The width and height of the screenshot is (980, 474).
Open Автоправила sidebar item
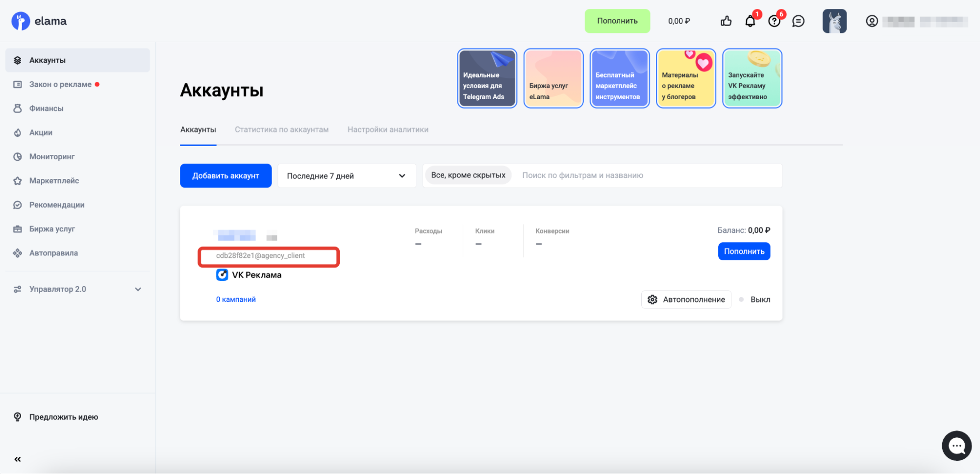click(77, 253)
